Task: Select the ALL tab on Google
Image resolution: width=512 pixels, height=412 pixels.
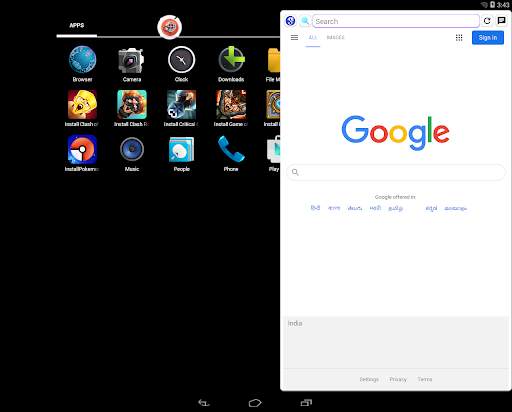Action: 313,38
